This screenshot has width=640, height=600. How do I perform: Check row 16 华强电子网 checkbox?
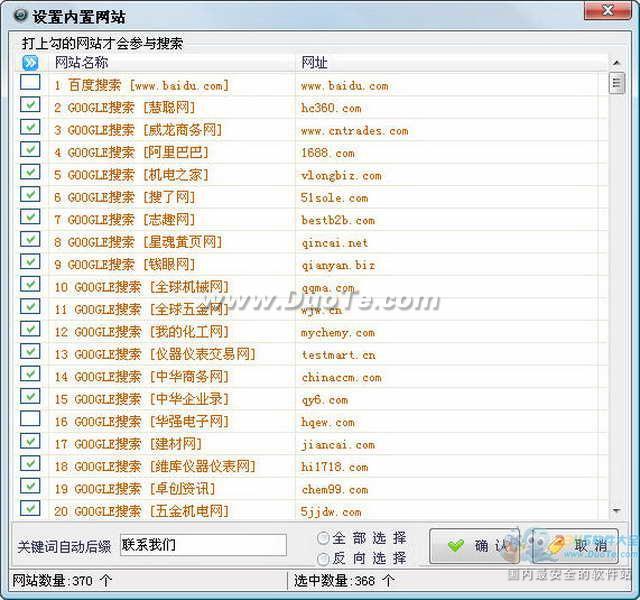[x=30, y=418]
